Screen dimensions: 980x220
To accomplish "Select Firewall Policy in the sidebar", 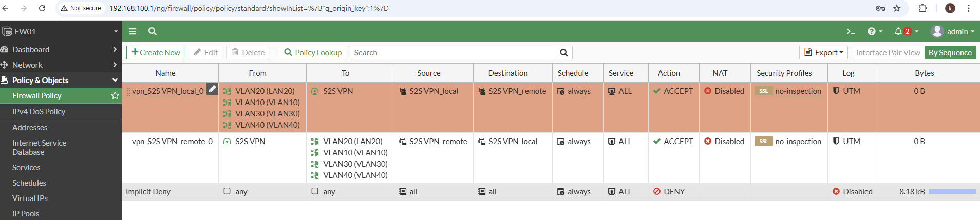I will [x=37, y=95].
